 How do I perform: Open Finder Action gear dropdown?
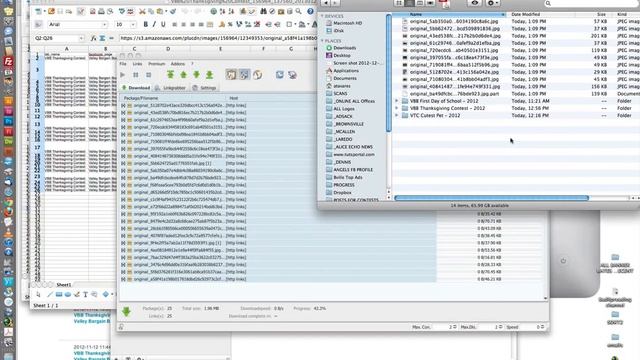pos(492,3)
